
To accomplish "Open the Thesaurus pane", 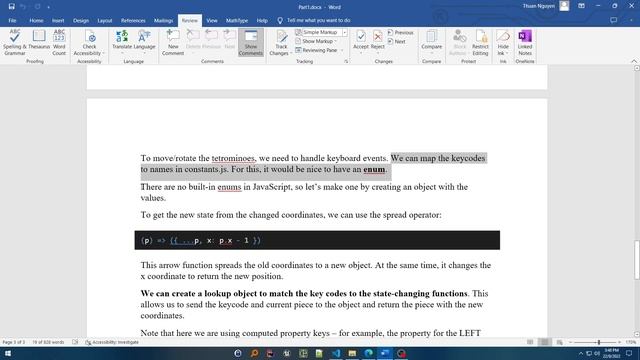I will [39, 40].
